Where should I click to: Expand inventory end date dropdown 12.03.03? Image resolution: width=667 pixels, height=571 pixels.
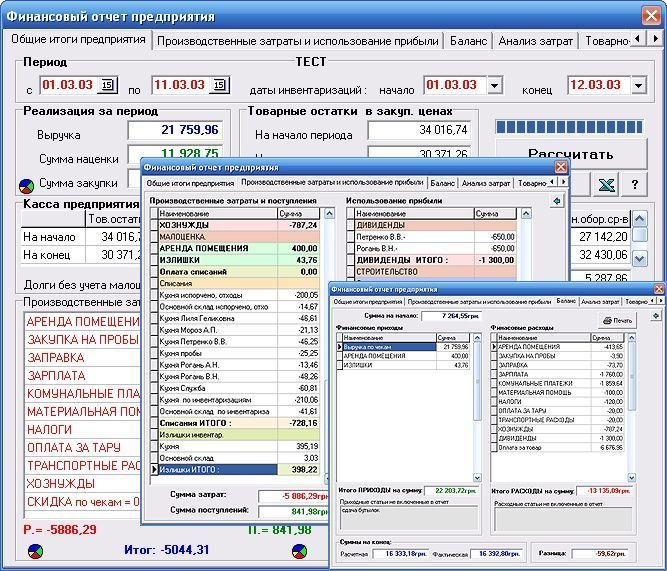(x=638, y=85)
